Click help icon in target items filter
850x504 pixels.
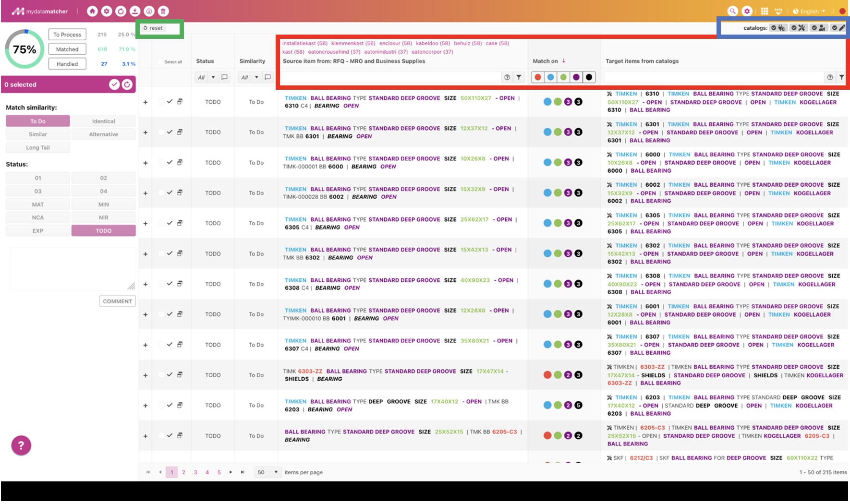point(830,77)
